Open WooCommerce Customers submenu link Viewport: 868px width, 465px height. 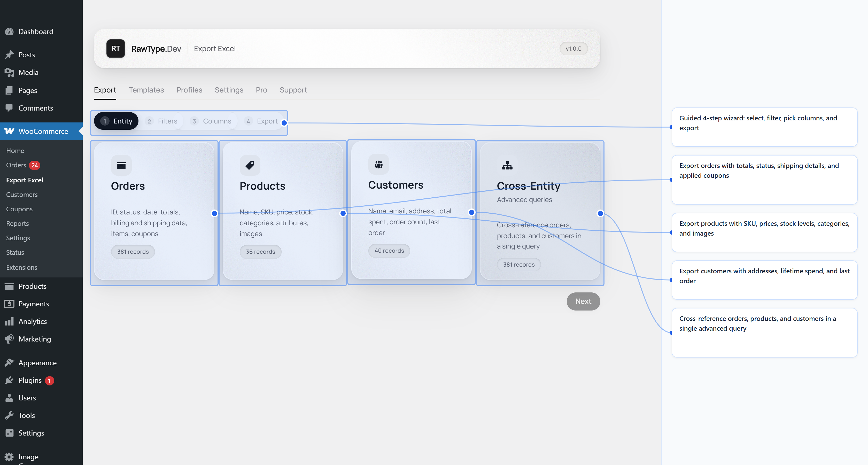click(x=22, y=195)
